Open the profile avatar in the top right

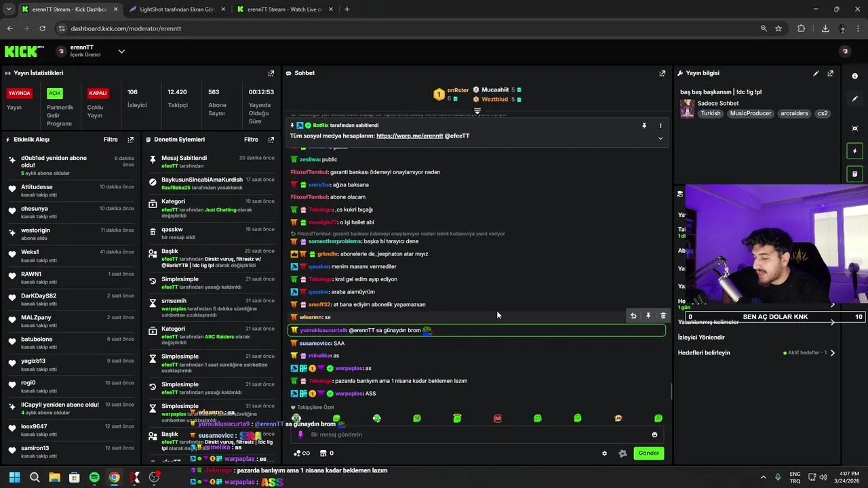[845, 52]
